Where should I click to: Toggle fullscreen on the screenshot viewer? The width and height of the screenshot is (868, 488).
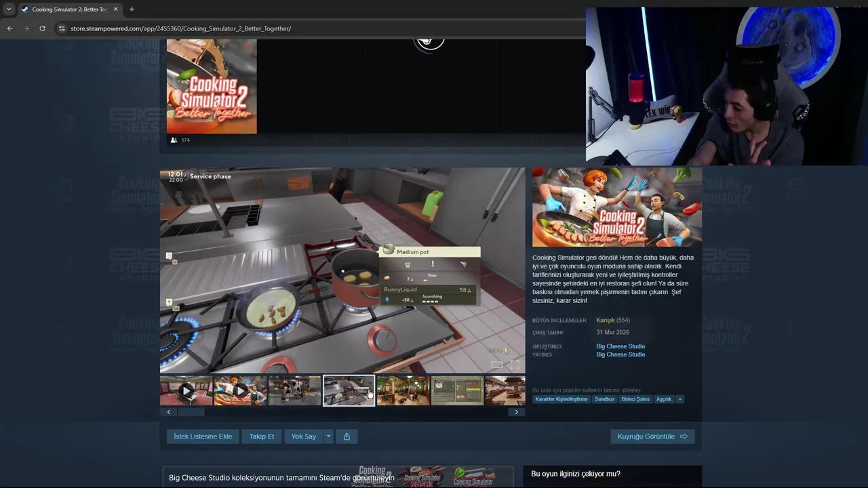pos(514,365)
